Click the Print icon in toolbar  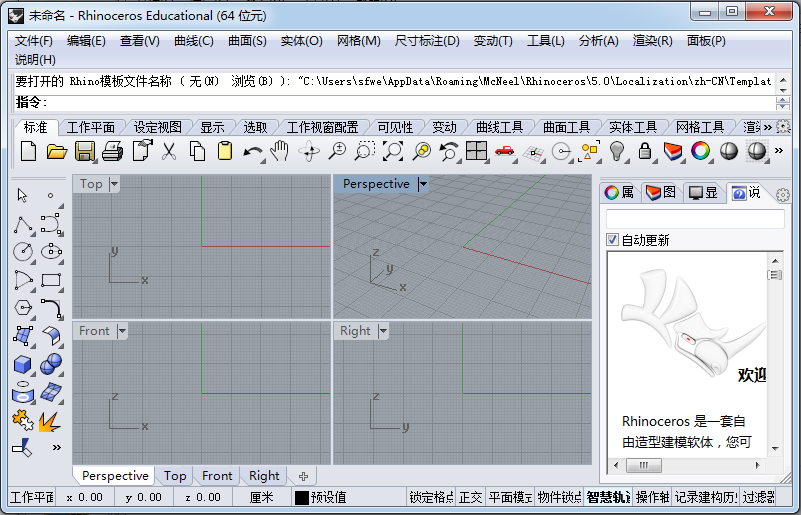[x=113, y=151]
